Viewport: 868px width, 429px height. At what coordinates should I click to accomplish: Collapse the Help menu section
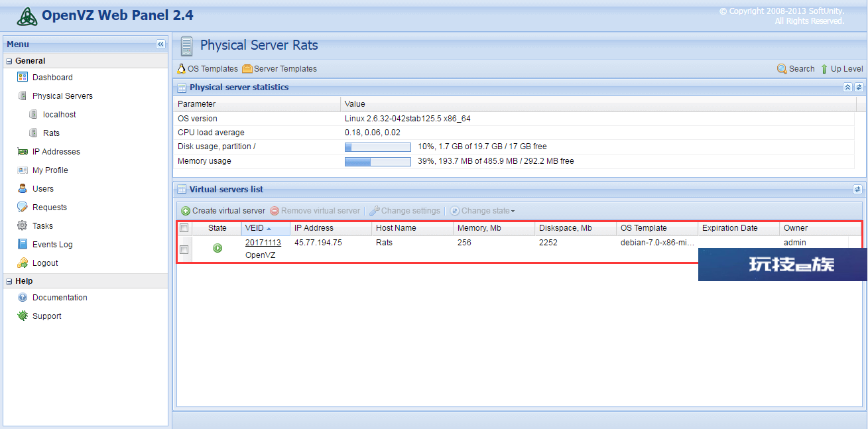coord(9,281)
